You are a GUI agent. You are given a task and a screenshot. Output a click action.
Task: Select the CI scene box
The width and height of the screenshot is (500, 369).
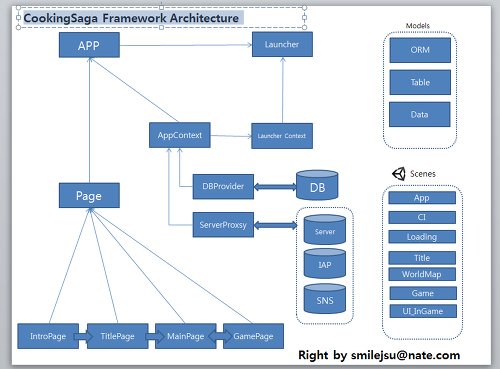point(422,217)
